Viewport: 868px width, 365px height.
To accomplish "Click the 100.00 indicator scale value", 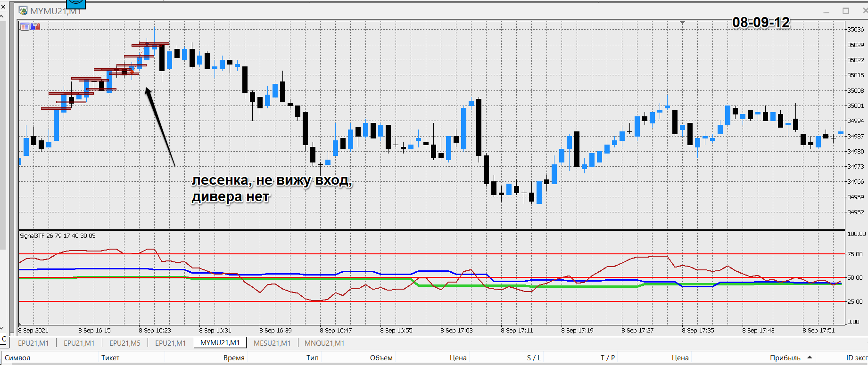I will (857, 234).
